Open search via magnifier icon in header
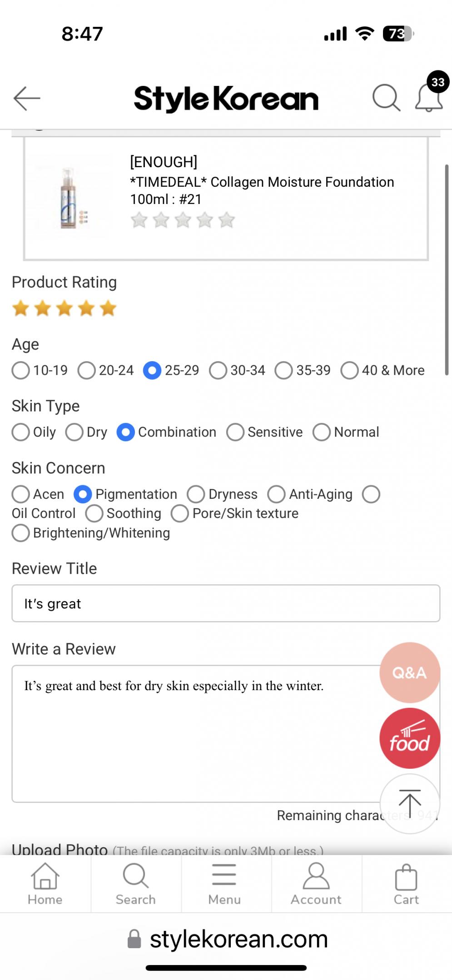452x980 pixels. 386,98
